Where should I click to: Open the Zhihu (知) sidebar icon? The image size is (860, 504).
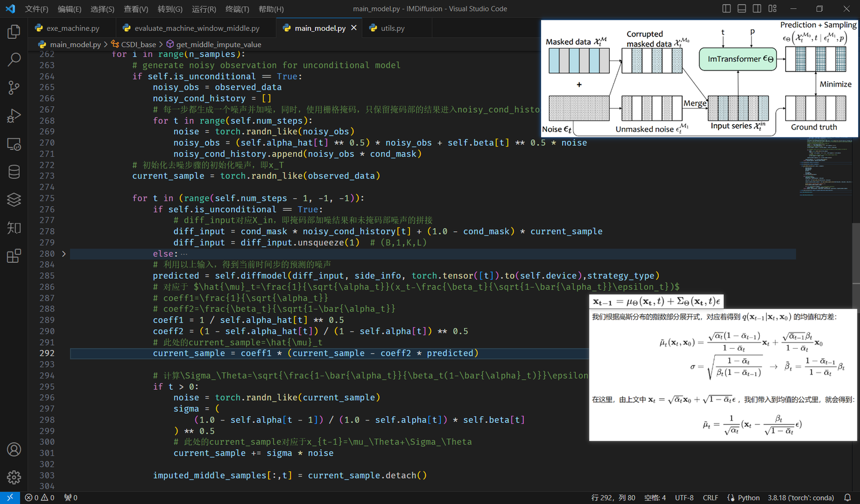[14, 228]
